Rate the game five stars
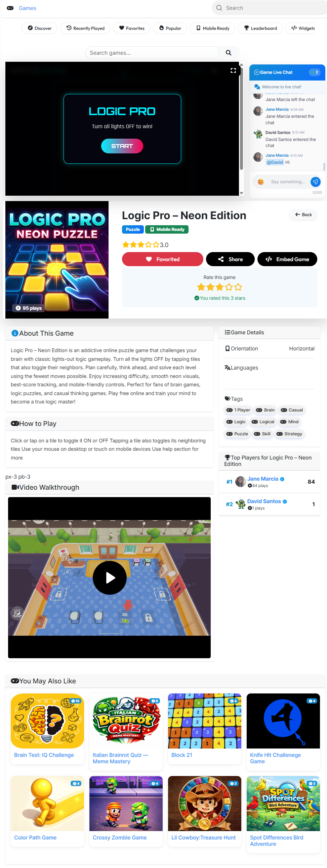This screenshot has width=327, height=868. point(238,287)
